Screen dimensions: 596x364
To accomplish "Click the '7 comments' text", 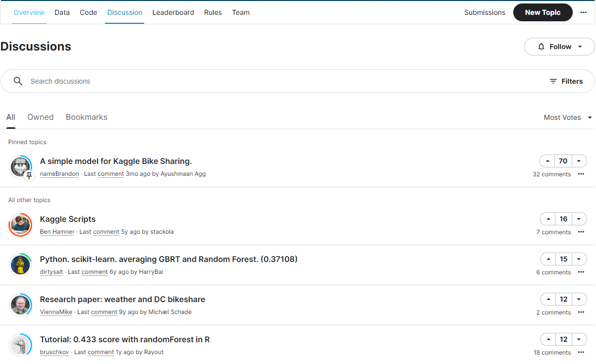I will (x=554, y=232).
